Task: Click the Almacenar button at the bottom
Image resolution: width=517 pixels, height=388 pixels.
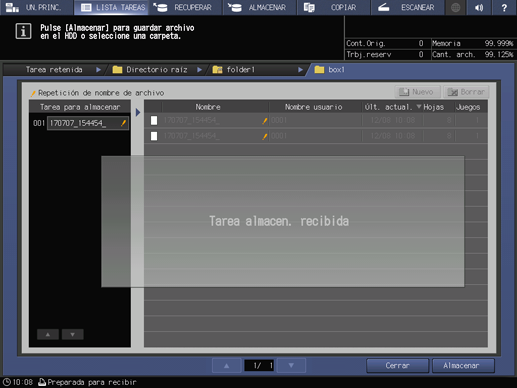Action: pos(463,366)
